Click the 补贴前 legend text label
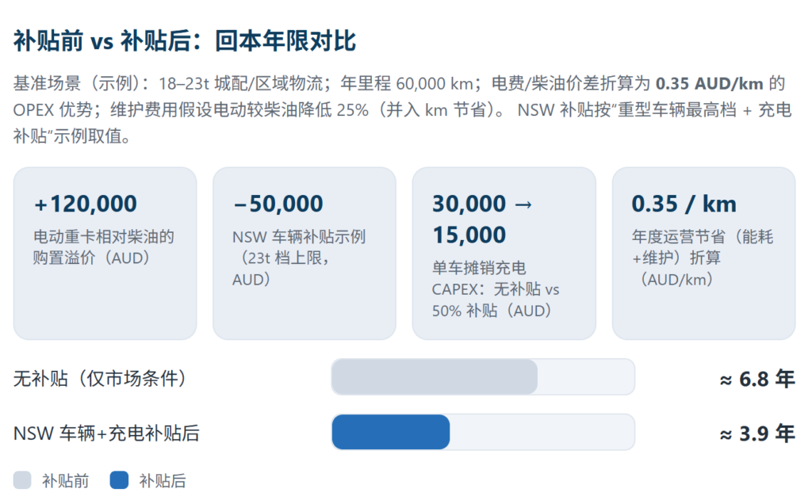The image size is (812, 504). click(x=65, y=480)
